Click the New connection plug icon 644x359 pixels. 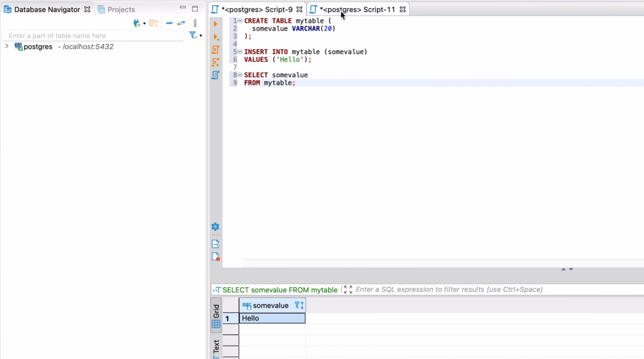[x=137, y=23]
